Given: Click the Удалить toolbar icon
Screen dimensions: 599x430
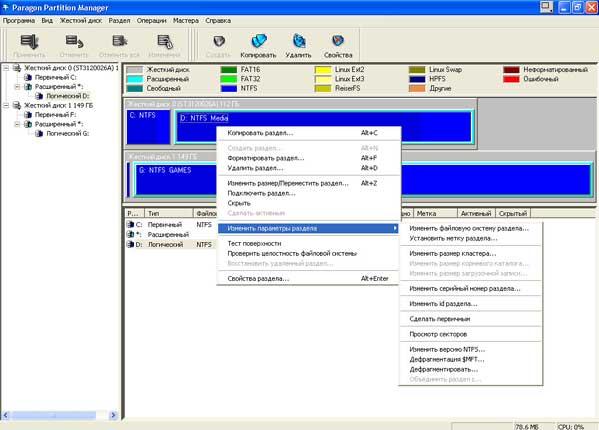Looking at the screenshot, I should click(299, 41).
